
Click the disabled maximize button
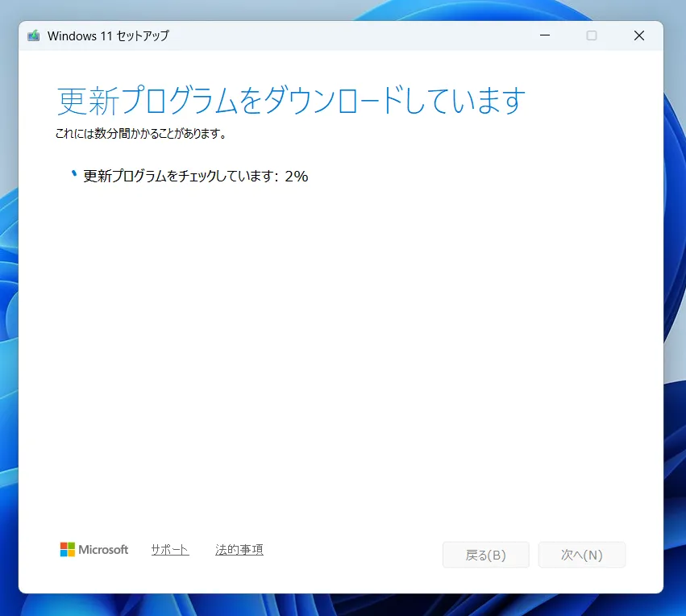click(592, 35)
